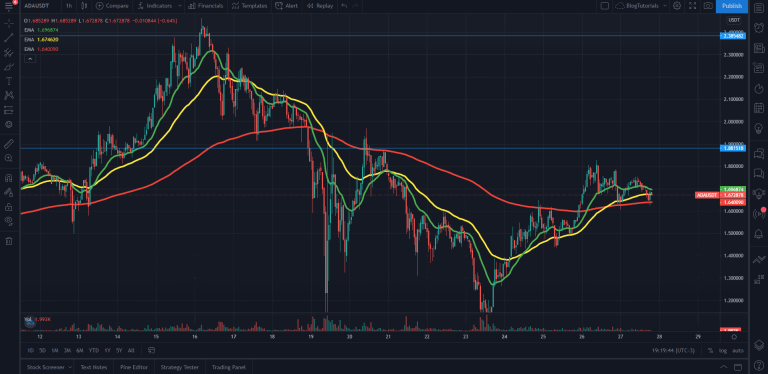
Task: Select the Text annotation tool
Action: [8, 81]
